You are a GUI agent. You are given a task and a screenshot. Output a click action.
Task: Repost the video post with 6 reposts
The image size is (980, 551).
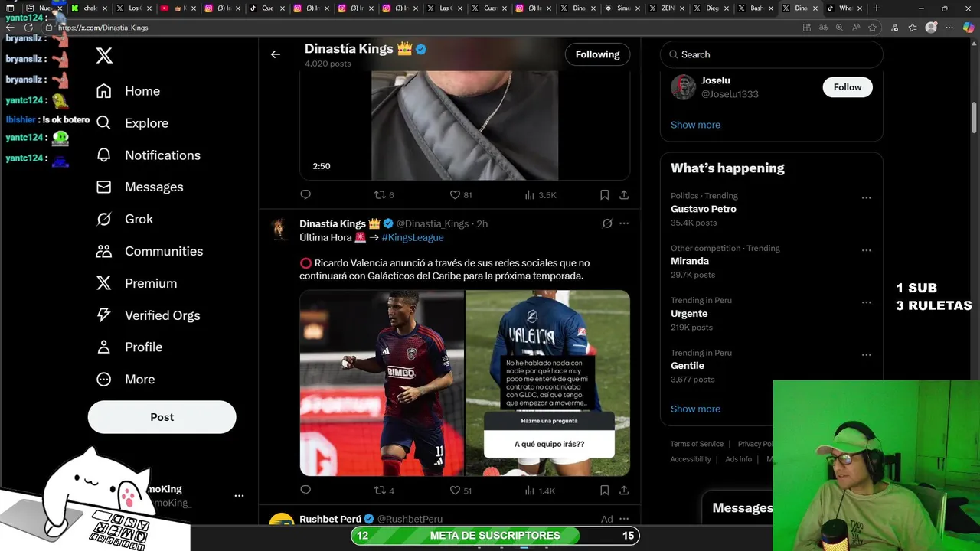[x=384, y=195]
